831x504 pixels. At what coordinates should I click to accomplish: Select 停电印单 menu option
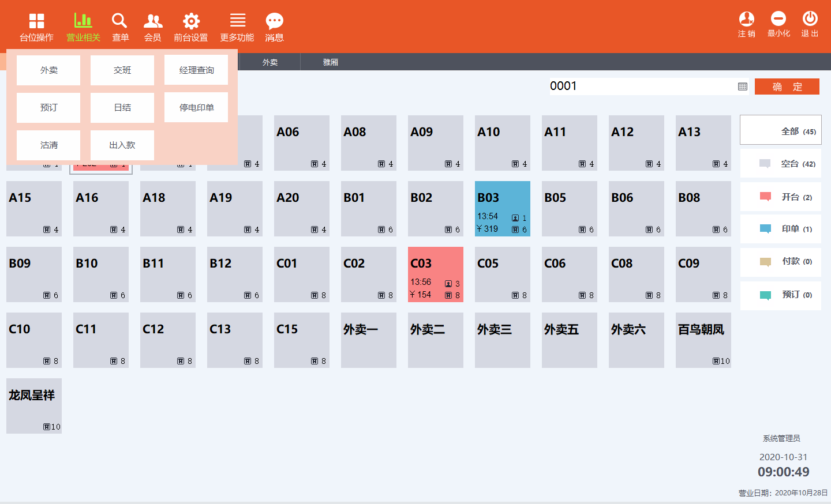(x=196, y=108)
